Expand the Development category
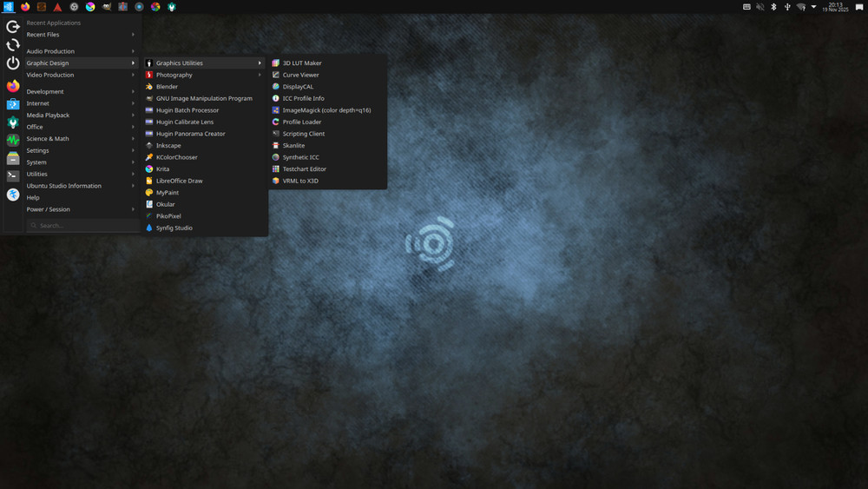The image size is (868, 489). tap(81, 91)
